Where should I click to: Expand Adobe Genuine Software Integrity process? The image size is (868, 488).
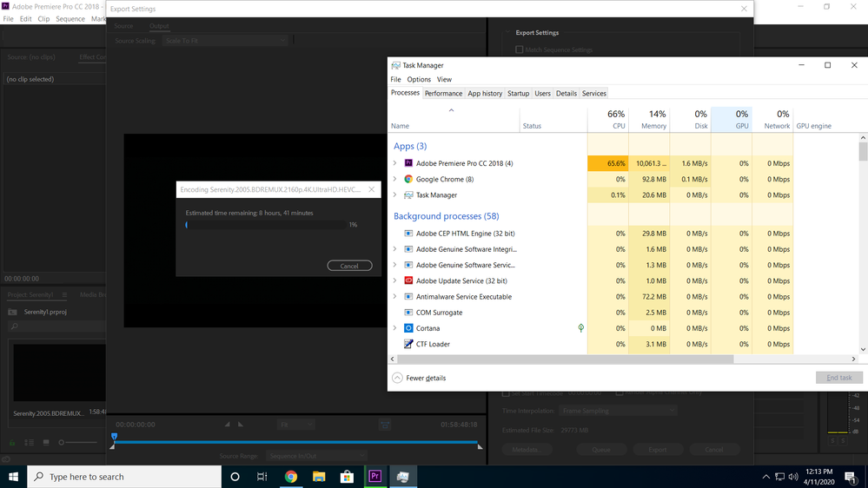click(x=394, y=249)
